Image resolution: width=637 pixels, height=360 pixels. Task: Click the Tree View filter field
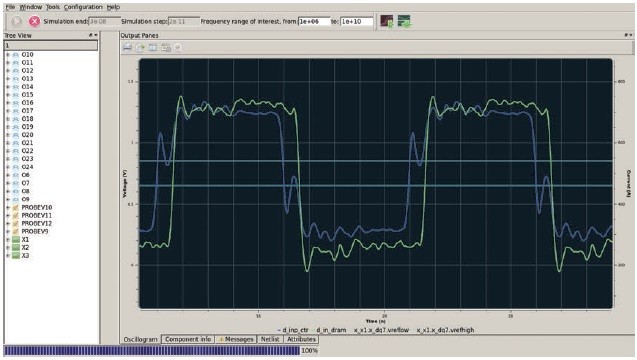51,45
